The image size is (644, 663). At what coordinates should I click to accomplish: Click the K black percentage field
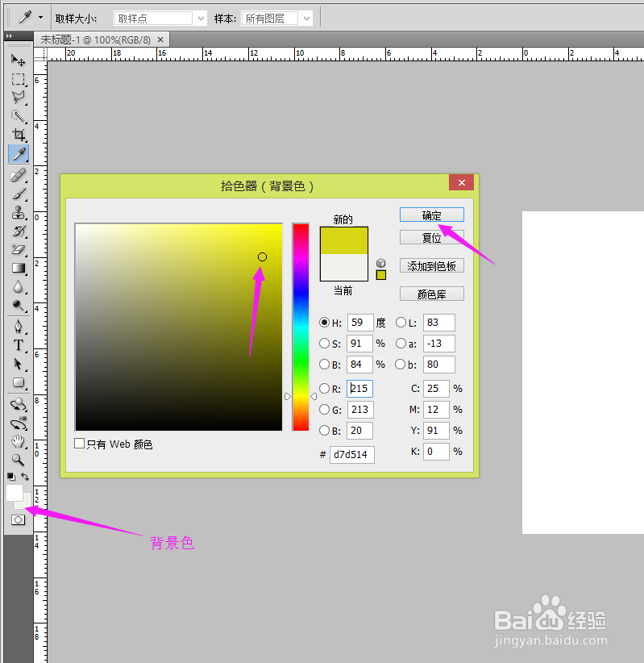[436, 452]
